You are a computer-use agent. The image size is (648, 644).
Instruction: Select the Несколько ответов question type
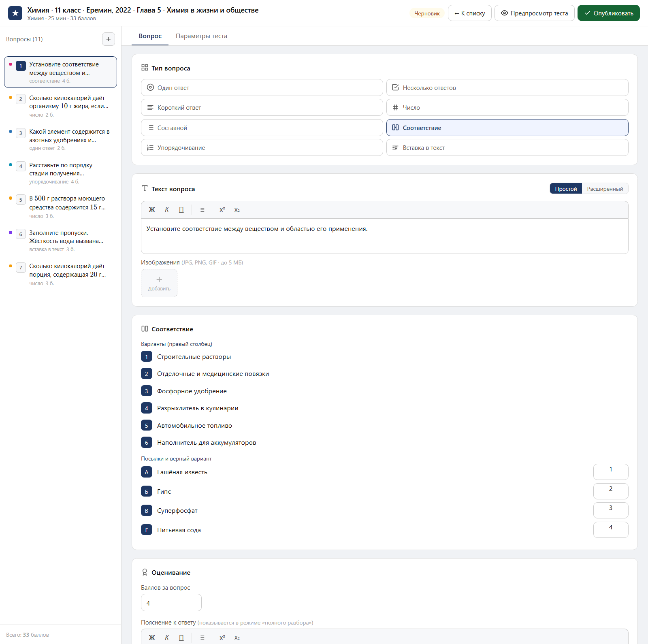(507, 87)
